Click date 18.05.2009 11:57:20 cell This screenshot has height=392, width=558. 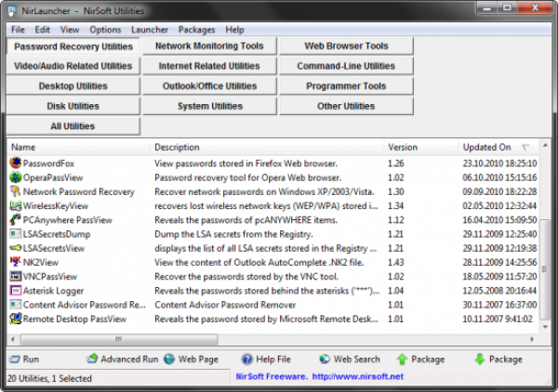tap(499, 277)
